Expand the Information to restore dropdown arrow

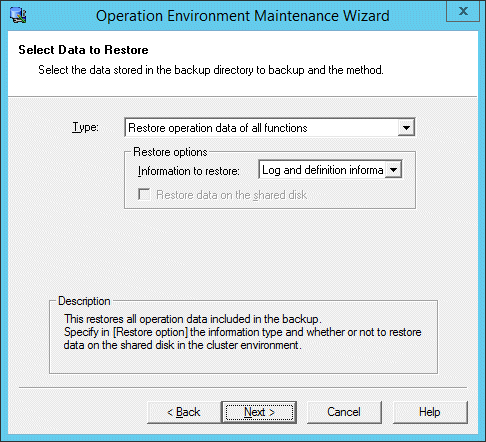point(394,170)
